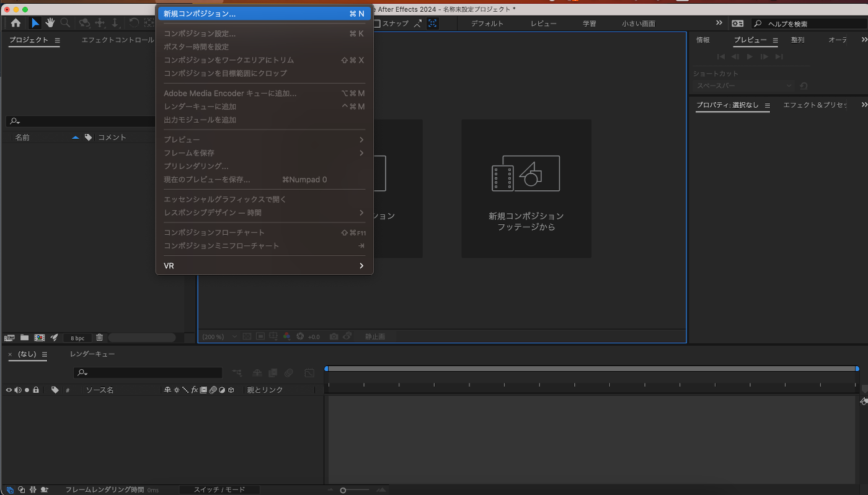Screen dimensions: 868x495
Task: Select the Hand tool
Action: (50, 24)
